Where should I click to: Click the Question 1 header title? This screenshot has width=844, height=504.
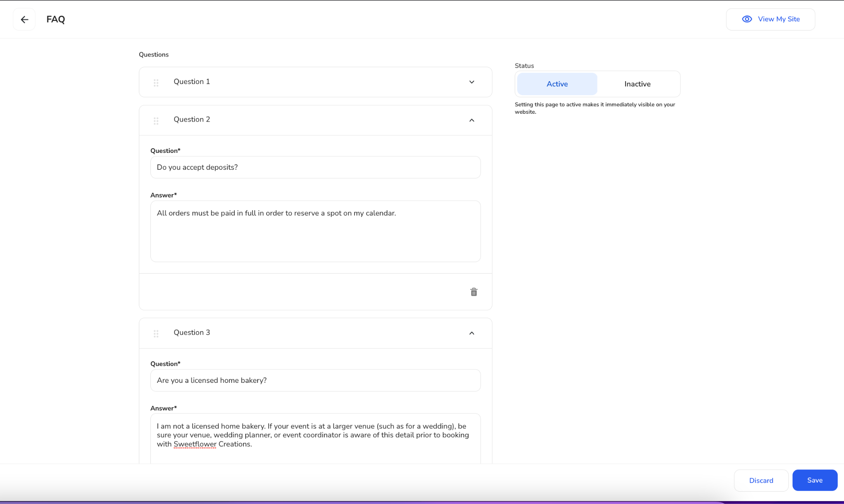pos(192,82)
